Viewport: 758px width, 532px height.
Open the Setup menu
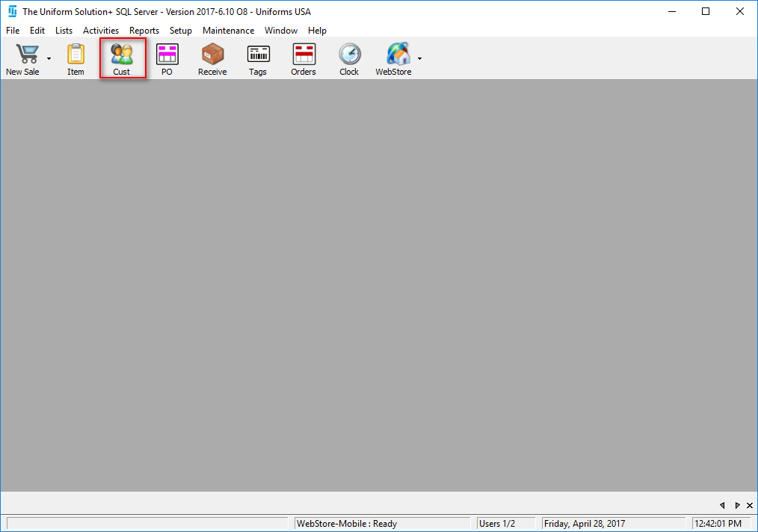coord(181,31)
